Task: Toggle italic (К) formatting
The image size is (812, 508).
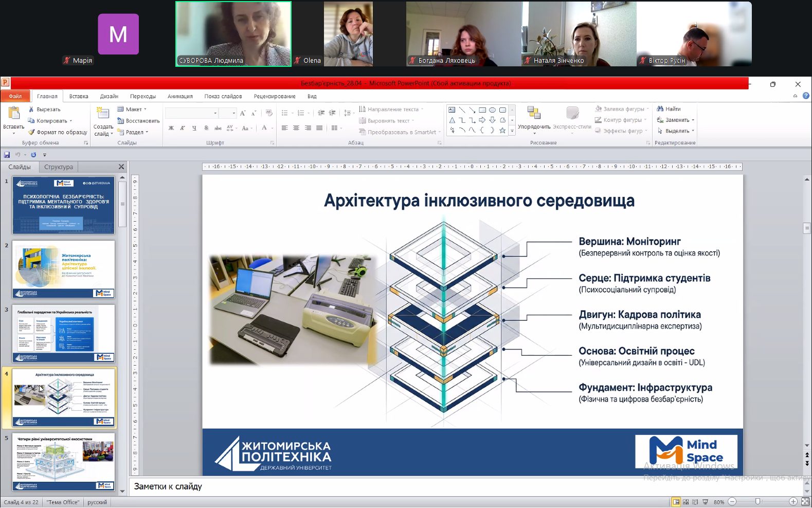Action: pyautogui.click(x=183, y=128)
